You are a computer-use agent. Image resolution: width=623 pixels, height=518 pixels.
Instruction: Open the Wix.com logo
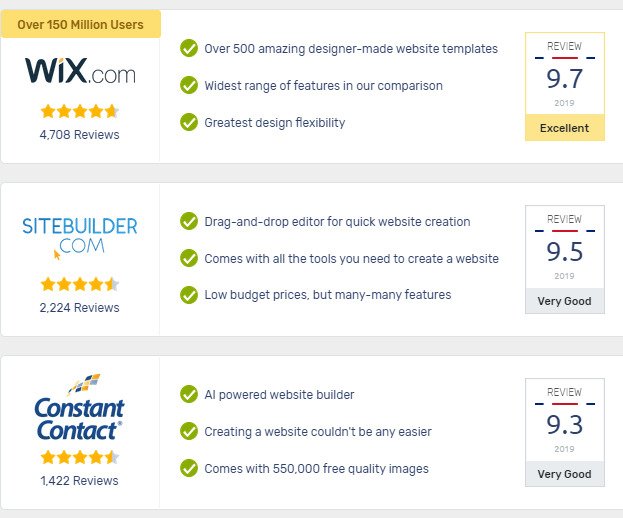tap(80, 71)
